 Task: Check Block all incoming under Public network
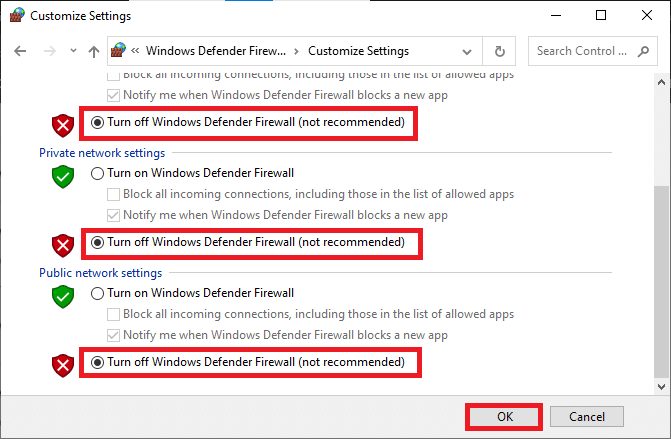pyautogui.click(x=113, y=314)
